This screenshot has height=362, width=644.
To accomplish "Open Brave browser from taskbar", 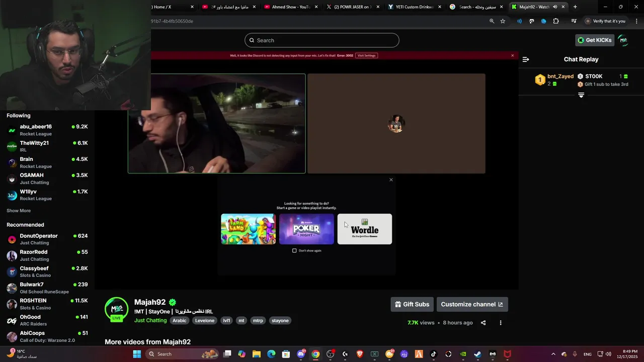I will click(360, 354).
